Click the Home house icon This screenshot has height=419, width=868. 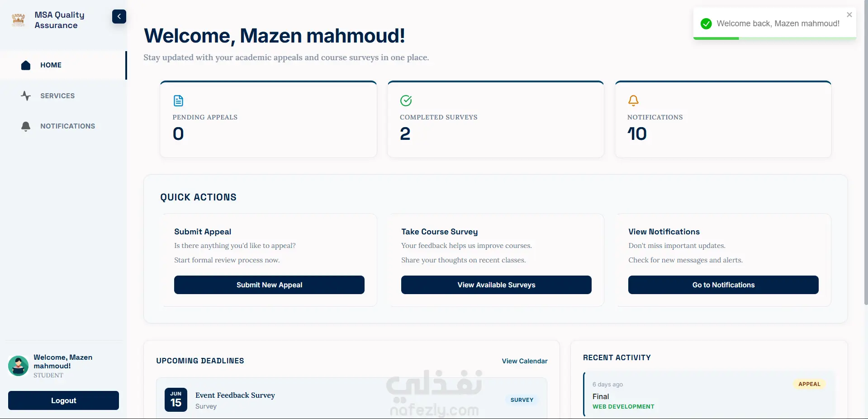(26, 65)
